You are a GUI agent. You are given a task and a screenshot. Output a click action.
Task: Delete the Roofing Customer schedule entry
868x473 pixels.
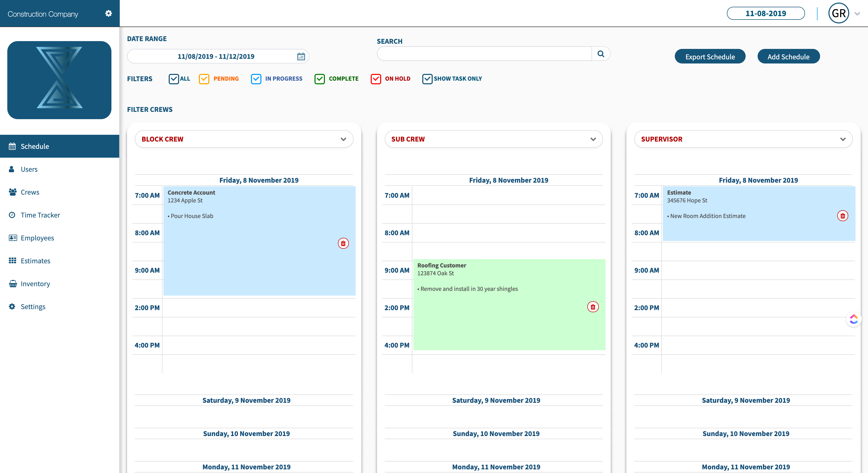click(593, 307)
